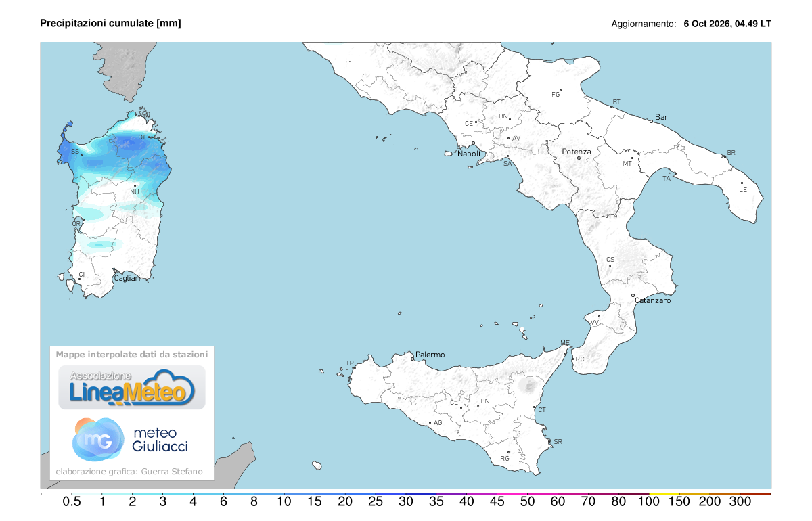Viewport: 812px width, 521px height.
Task: Click the 0.5 value on the color scale
Action: 72,502
